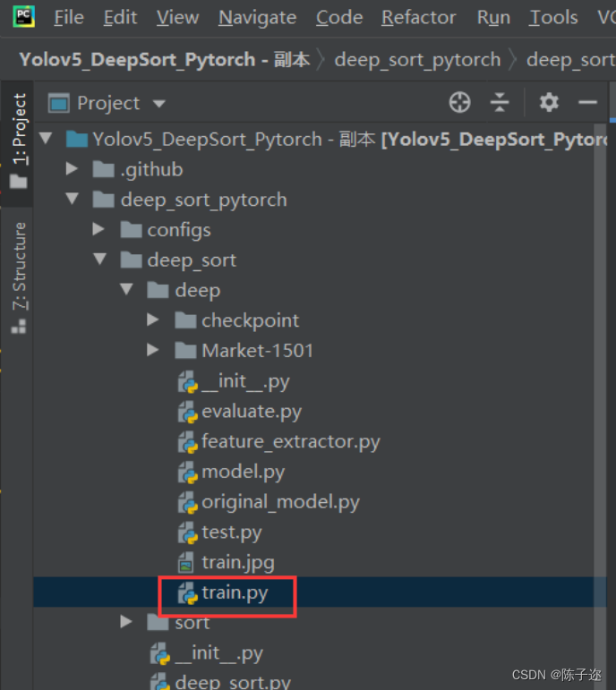This screenshot has width=616, height=690.
Task: Select evaluate.py file name
Action: pyautogui.click(x=252, y=412)
